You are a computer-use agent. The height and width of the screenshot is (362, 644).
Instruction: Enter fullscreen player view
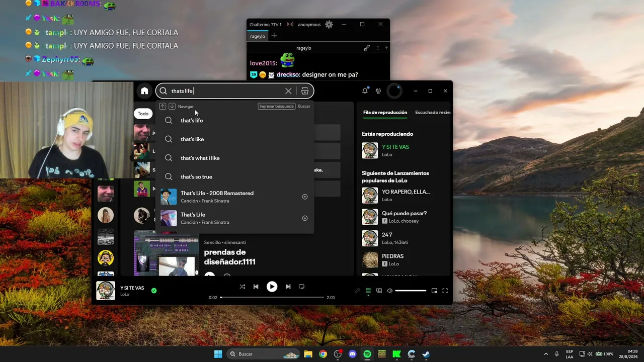pyautogui.click(x=445, y=291)
